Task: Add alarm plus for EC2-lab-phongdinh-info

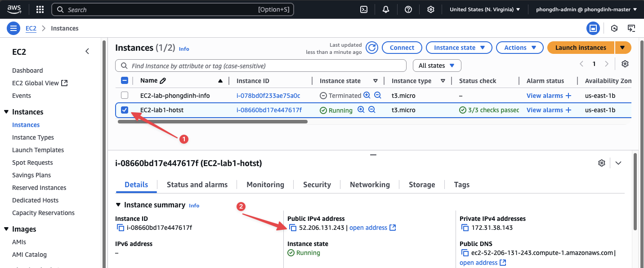Action: pos(568,96)
